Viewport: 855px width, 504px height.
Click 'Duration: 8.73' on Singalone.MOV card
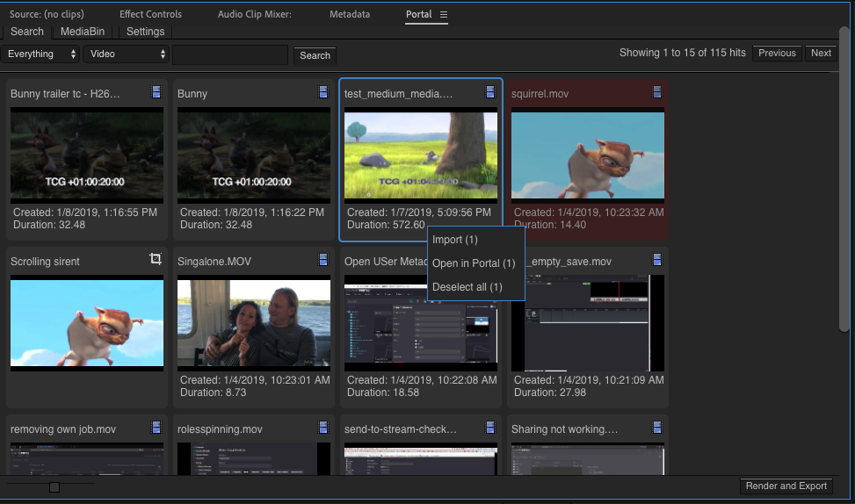coord(214,392)
